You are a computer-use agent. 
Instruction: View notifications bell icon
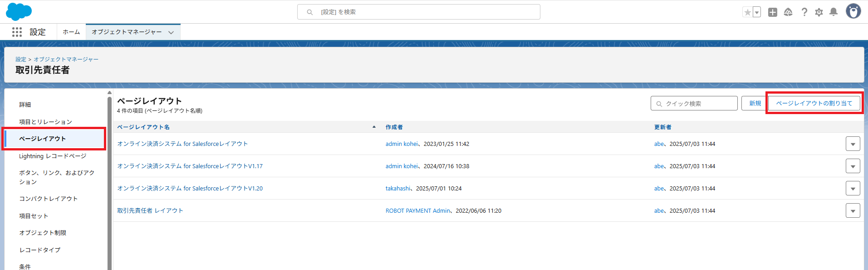[833, 12]
